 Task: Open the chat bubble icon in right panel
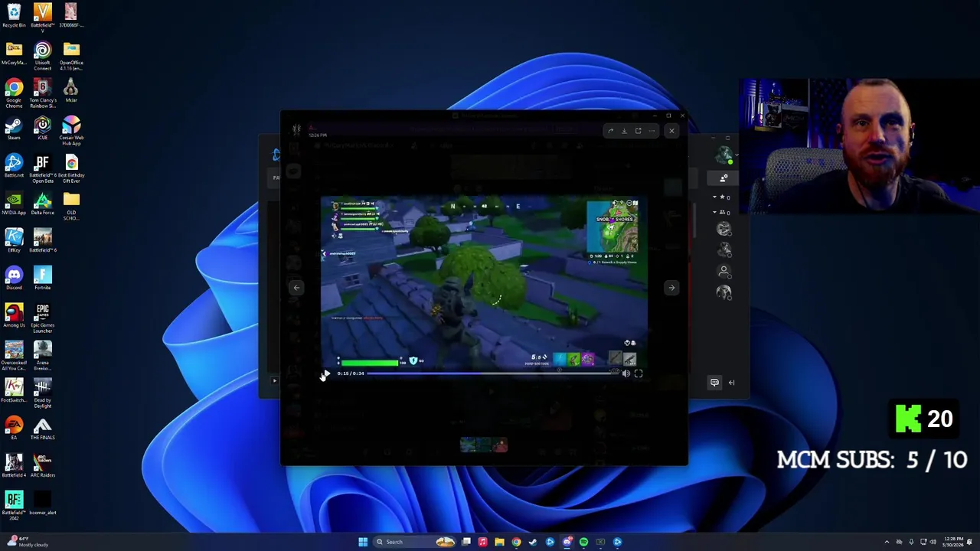coord(714,383)
